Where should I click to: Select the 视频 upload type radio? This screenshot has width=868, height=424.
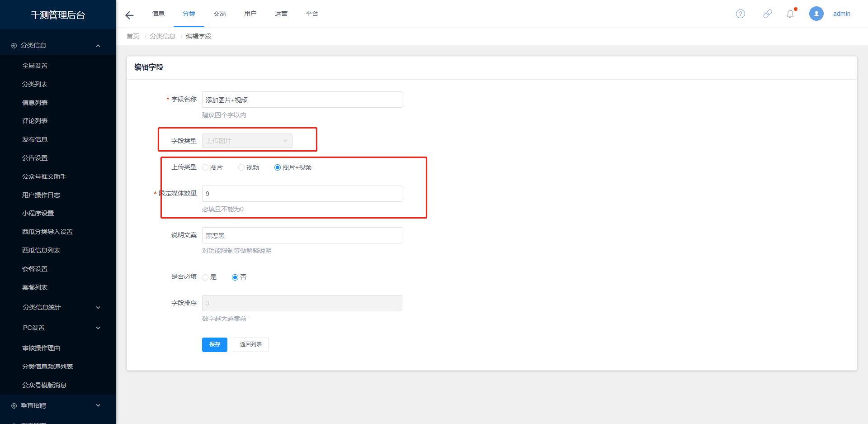(x=241, y=167)
